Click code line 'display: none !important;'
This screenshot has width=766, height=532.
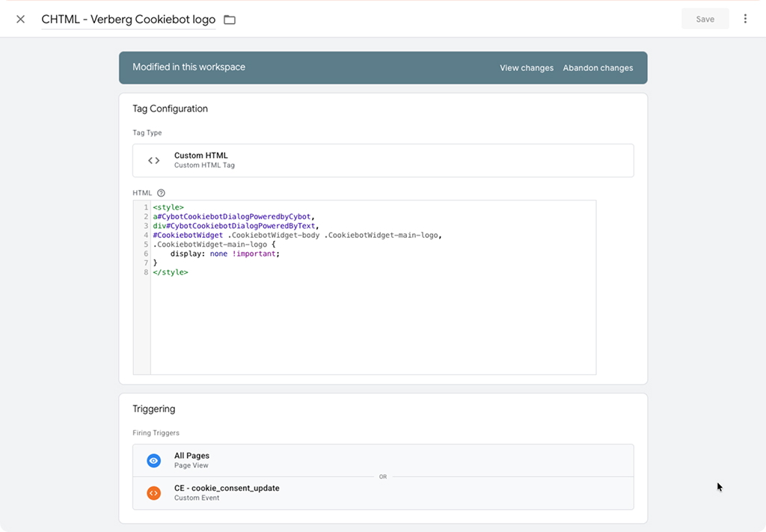225,254
